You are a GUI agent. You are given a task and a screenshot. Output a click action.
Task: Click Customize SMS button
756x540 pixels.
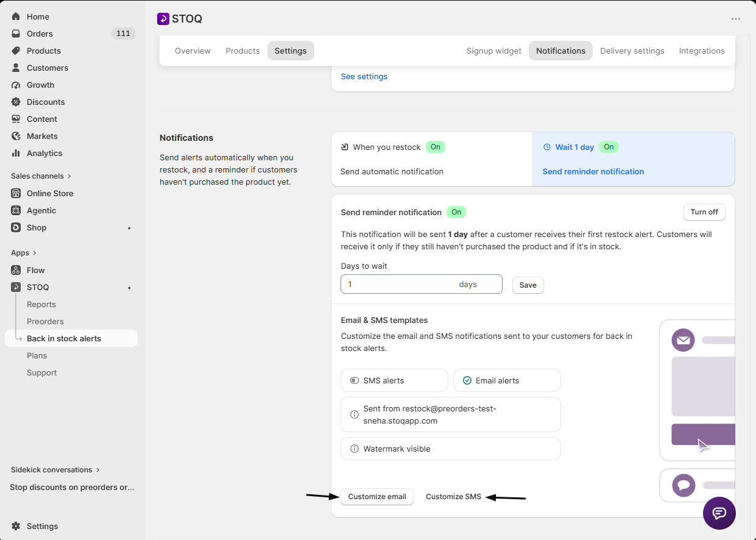click(453, 497)
